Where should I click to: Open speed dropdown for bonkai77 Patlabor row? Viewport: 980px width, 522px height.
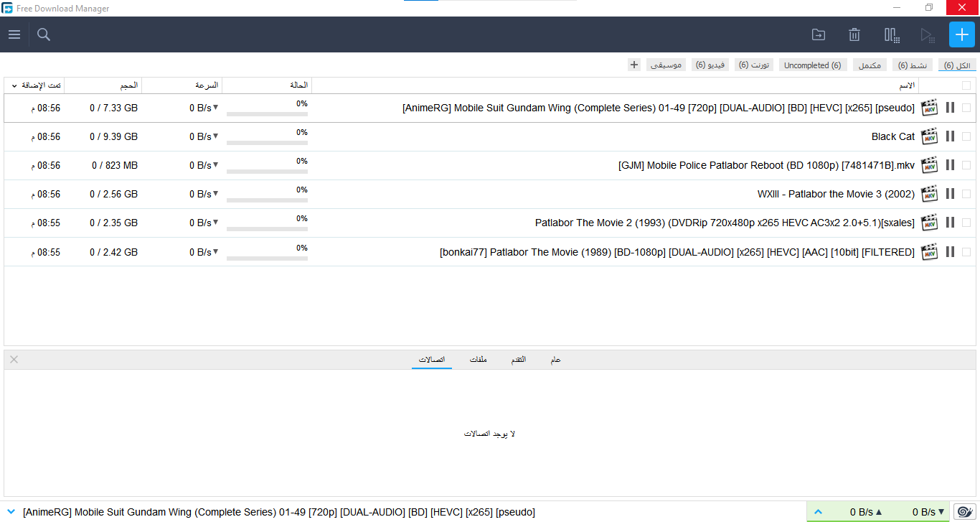(x=215, y=252)
